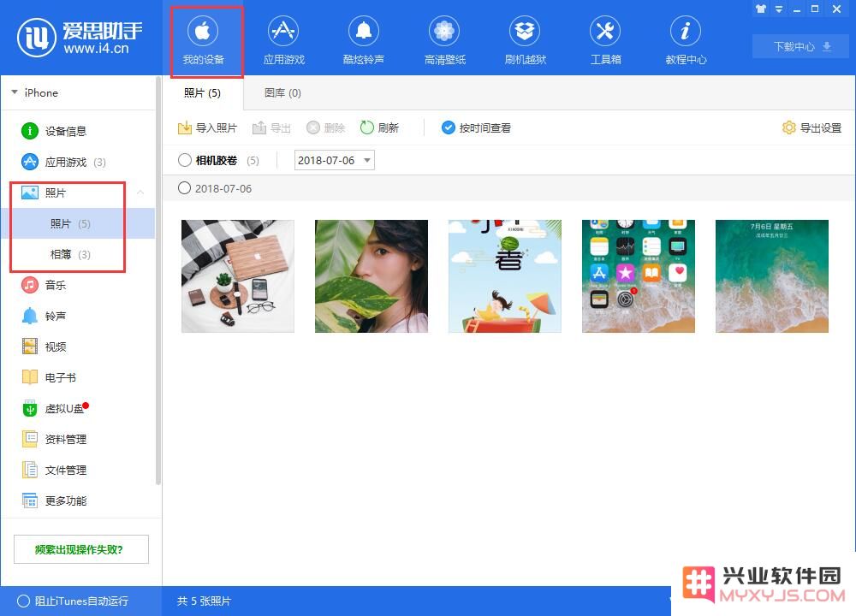Open the 2018-07-06 date dropdown

tap(334, 160)
